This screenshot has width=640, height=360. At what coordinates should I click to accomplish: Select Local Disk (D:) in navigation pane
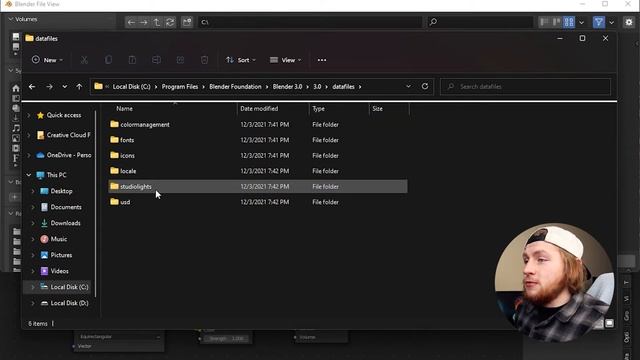click(69, 303)
